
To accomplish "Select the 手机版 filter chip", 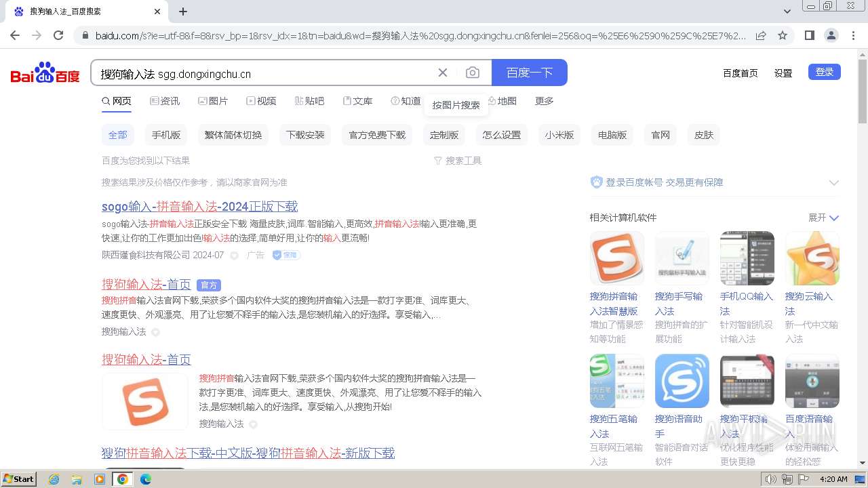I will click(x=166, y=135).
